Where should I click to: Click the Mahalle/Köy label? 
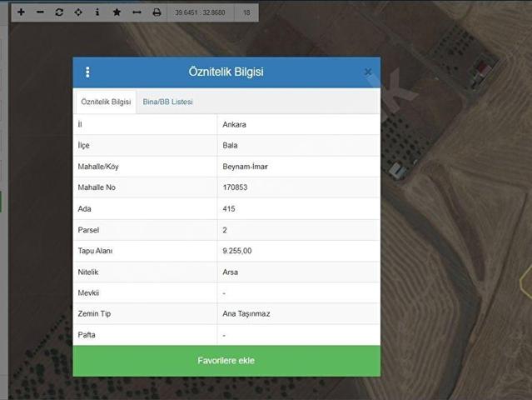(x=98, y=167)
